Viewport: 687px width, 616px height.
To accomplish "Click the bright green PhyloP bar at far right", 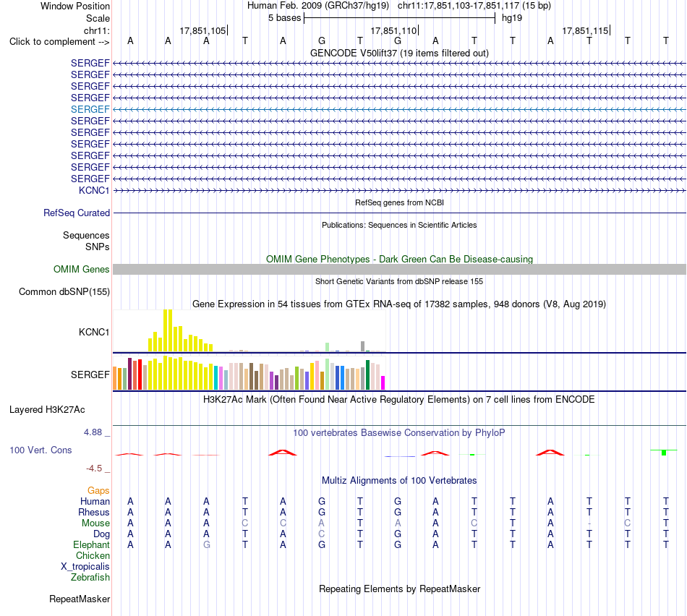I will click(664, 452).
